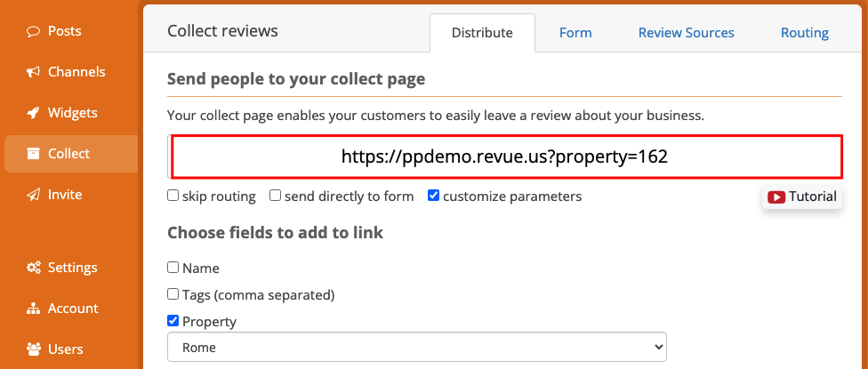
Task: Switch to the Form tab
Action: click(575, 33)
